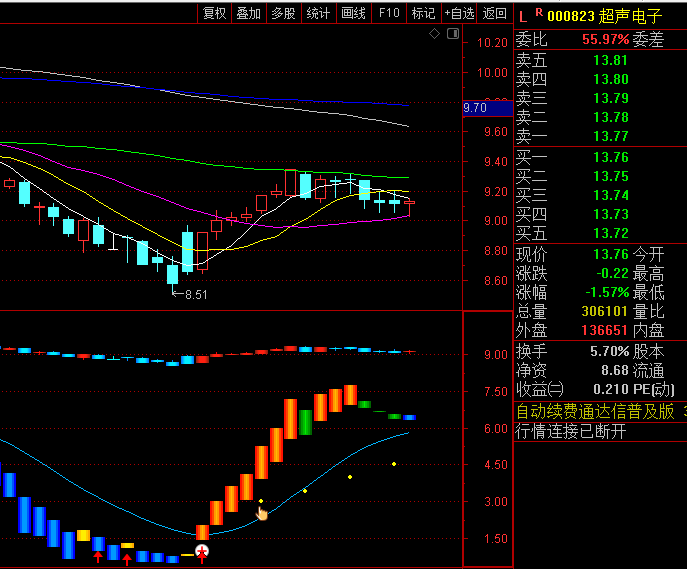The width and height of the screenshot is (687, 569).
Task: Click the red R indicator icon
Action: coord(539,13)
